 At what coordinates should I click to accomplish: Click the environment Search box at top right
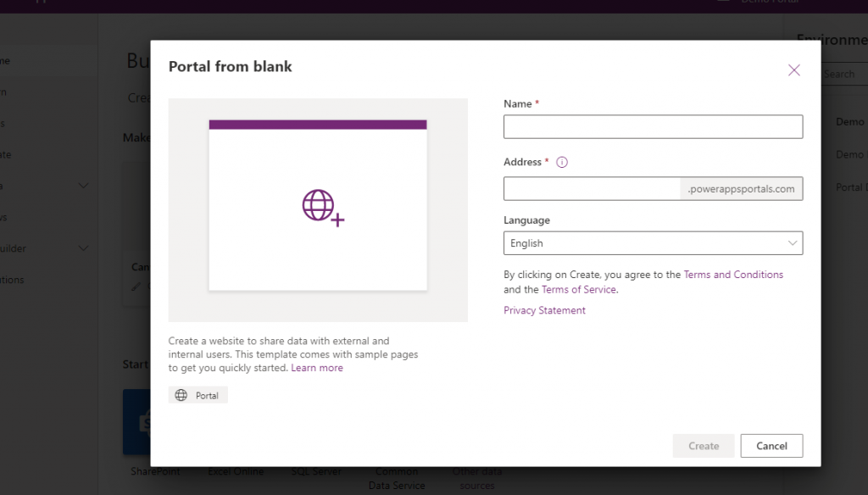(843, 74)
